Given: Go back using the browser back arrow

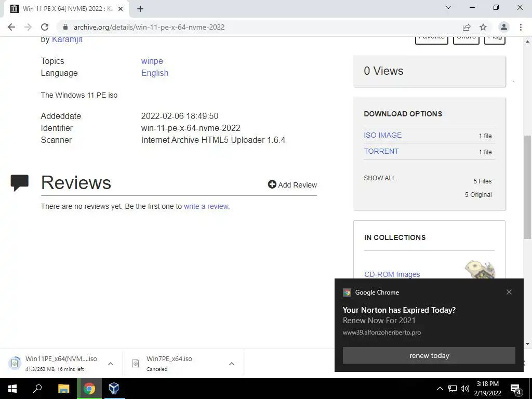Looking at the screenshot, I should click(11, 27).
